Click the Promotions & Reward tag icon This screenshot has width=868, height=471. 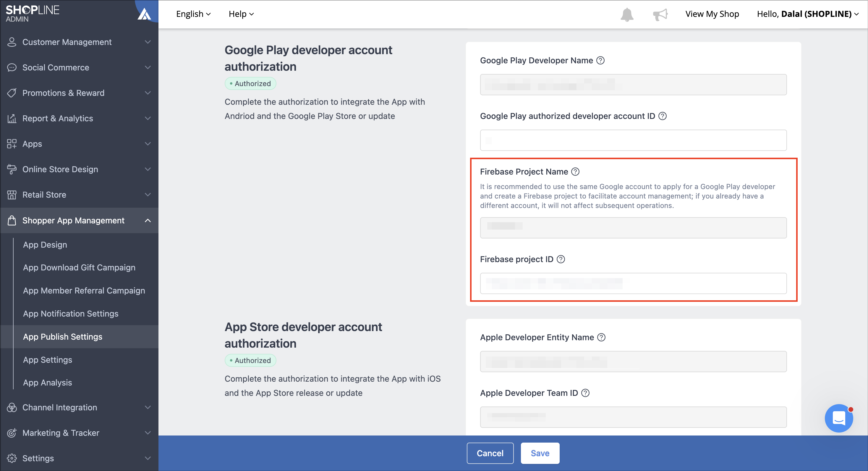click(12, 93)
